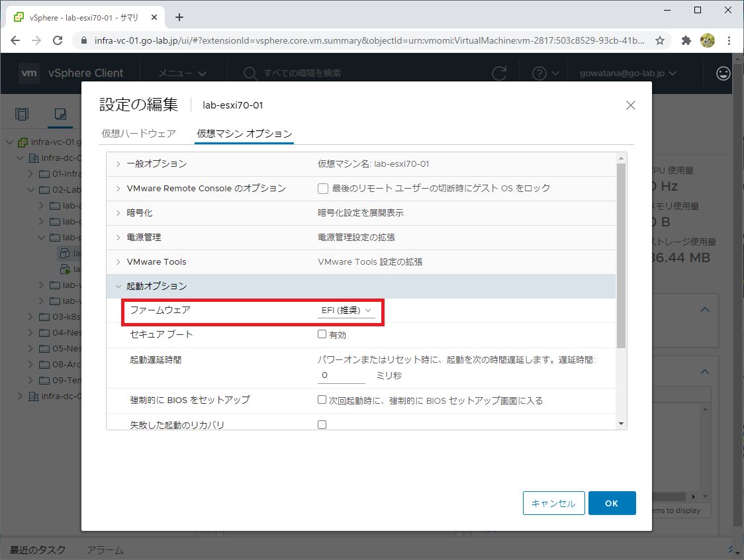
Task: Click the powered-on VM icon in tree
Action: click(x=65, y=269)
